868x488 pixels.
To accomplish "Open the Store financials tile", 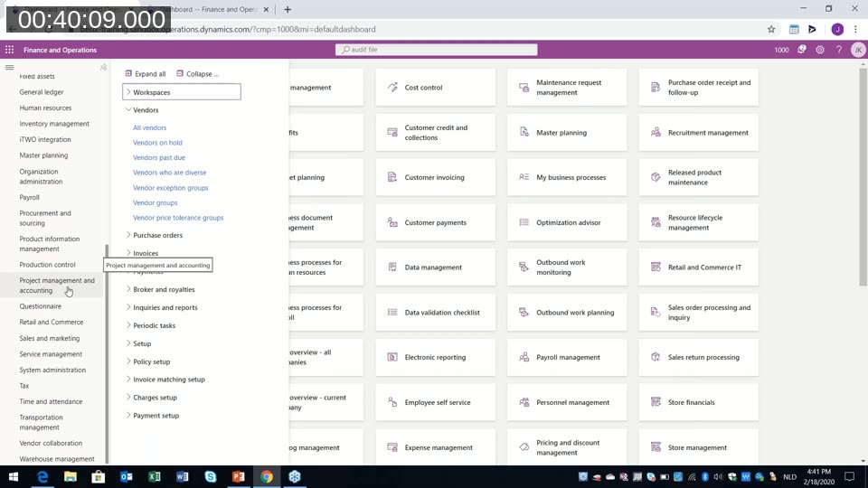I will [x=699, y=402].
